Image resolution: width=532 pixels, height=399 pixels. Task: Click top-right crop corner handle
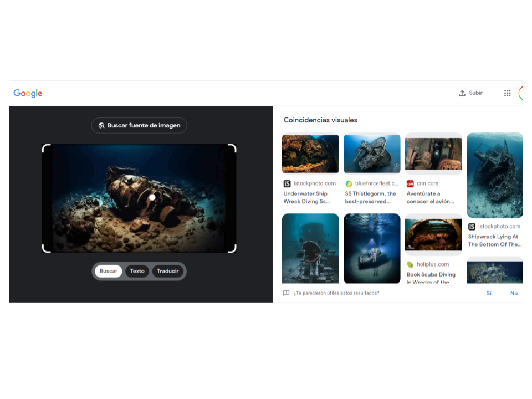coord(232,148)
